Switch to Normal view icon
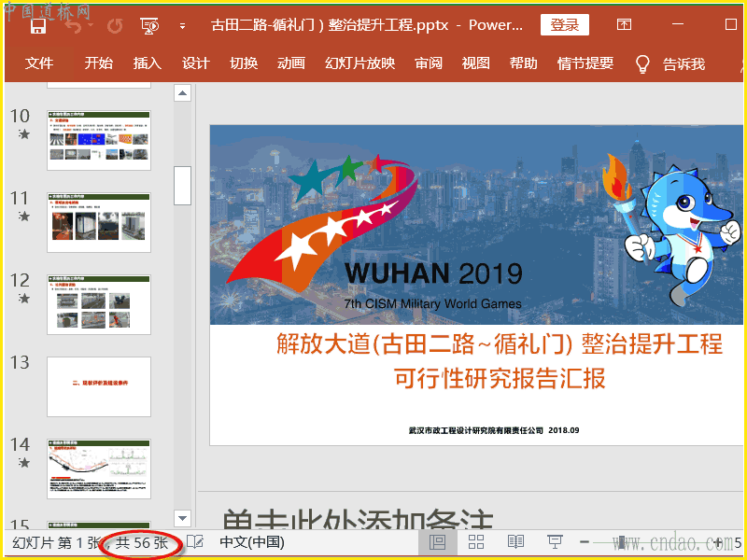The height and width of the screenshot is (560, 747). tap(437, 542)
